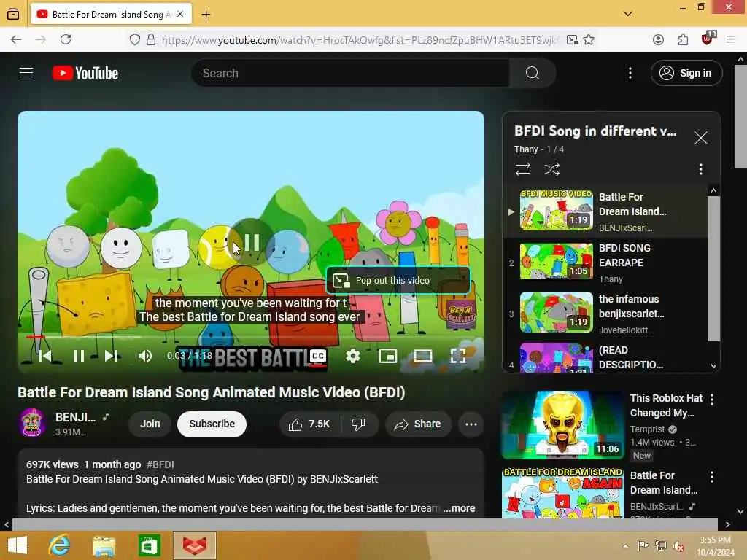Viewport: 747px width, 560px height.
Task: Enable the miniplayer mode
Action: click(388, 356)
